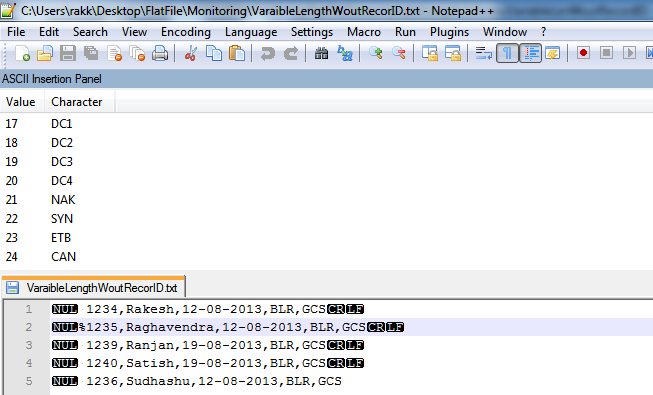The width and height of the screenshot is (653, 395).
Task: Place cursor in the Sudhashu line text
Action: point(197,381)
